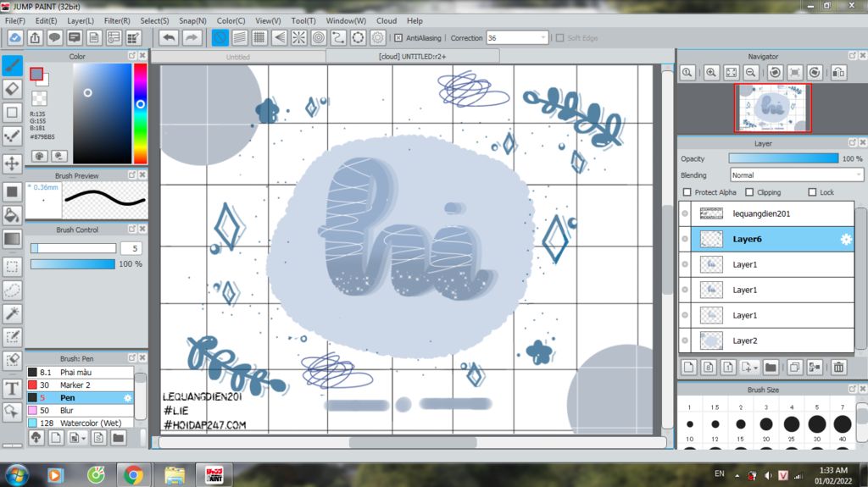Hide the Layer2 layer
The width and height of the screenshot is (868, 487).
[685, 340]
